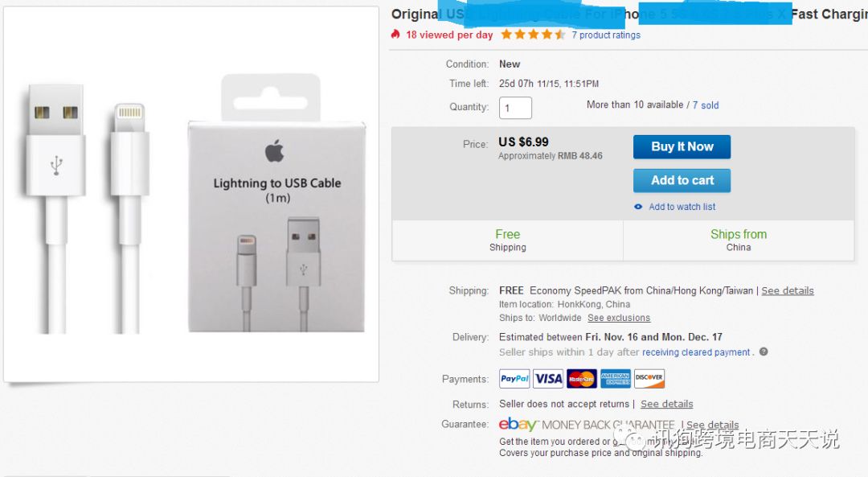Click the MasterCard logo icon
The image size is (868, 477).
click(x=582, y=378)
